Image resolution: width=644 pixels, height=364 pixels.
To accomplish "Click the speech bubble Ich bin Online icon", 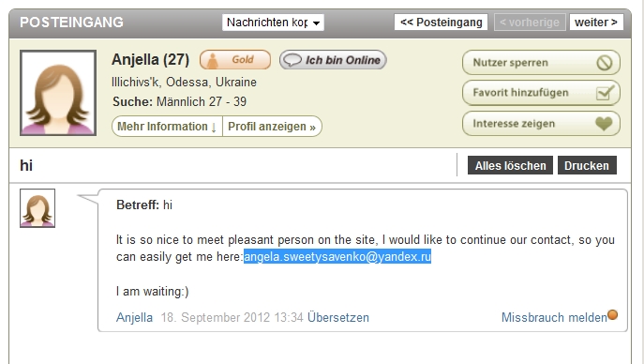I will point(292,60).
